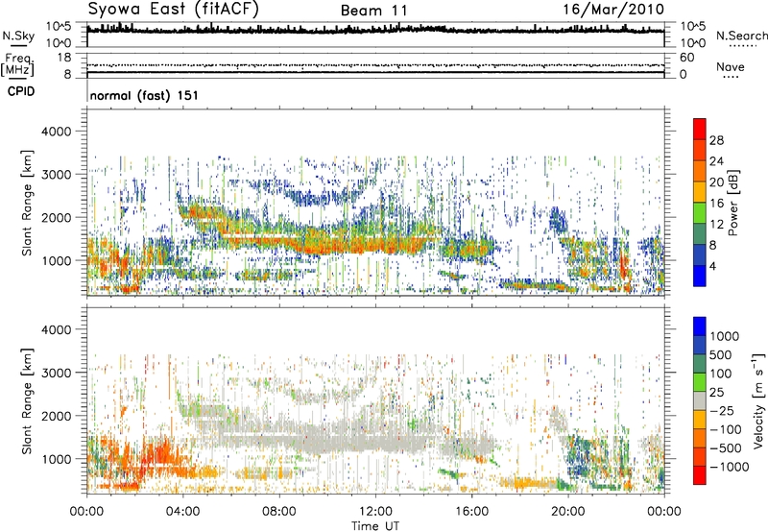The height and width of the screenshot is (532, 768).
Task: Select the "normal (fast) 151" CPID text
Action: [x=144, y=95]
